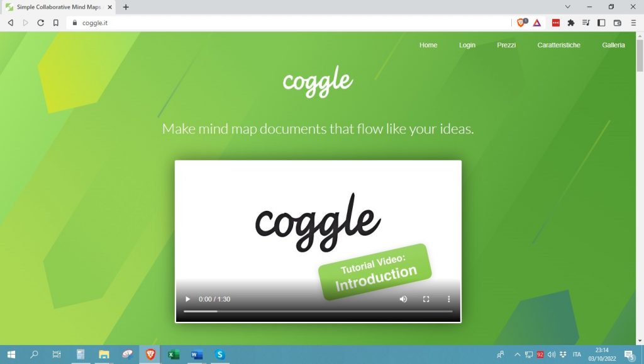Mute the tutorial video audio
This screenshot has width=644, height=364.
pos(403,299)
